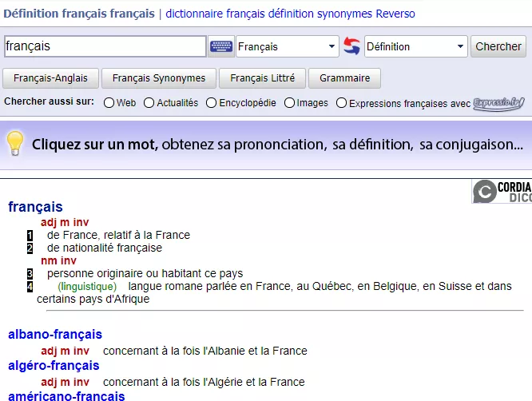Click the yellow light bulb tip icon
The width and height of the screenshot is (532, 401).
(x=15, y=143)
